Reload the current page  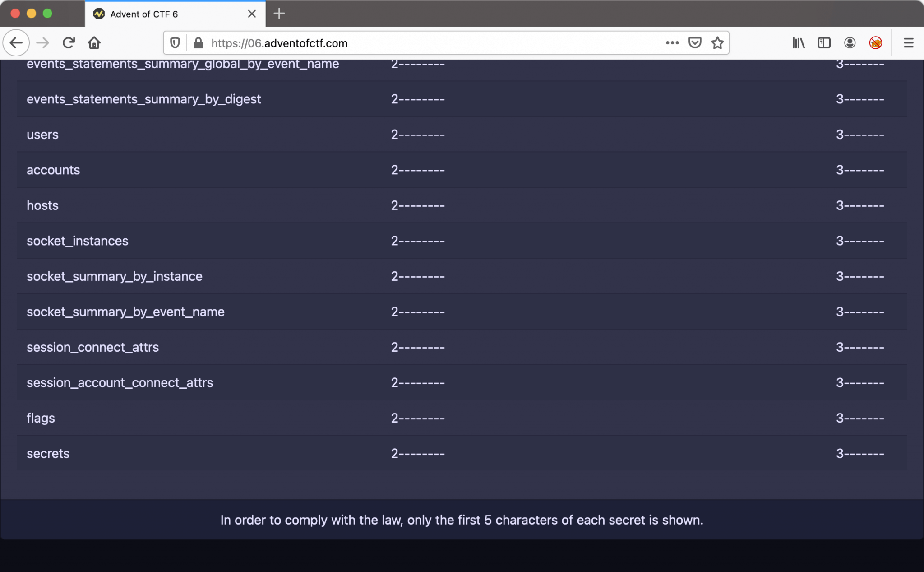pos(69,43)
